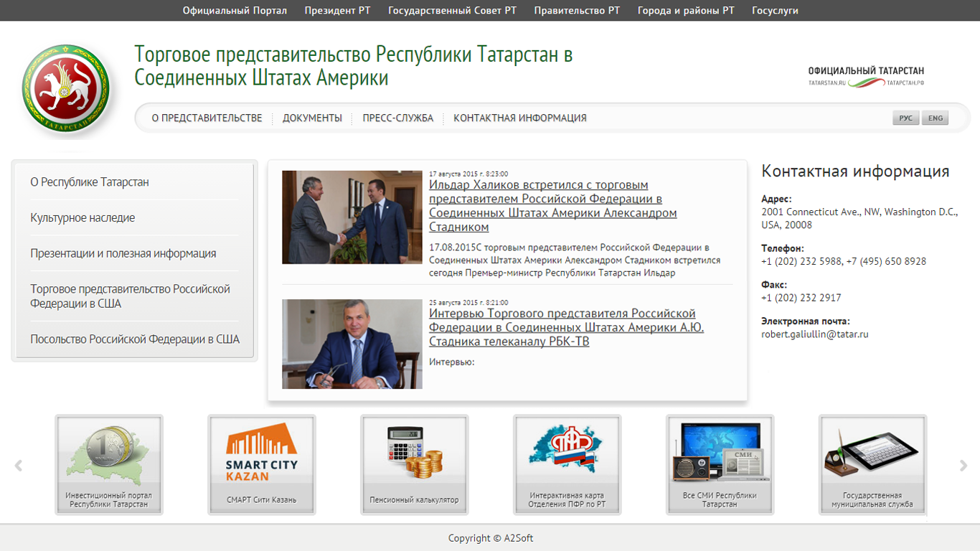This screenshot has height=551, width=980.
Task: Open the Investment Portal tile with coin icon
Action: (109, 464)
